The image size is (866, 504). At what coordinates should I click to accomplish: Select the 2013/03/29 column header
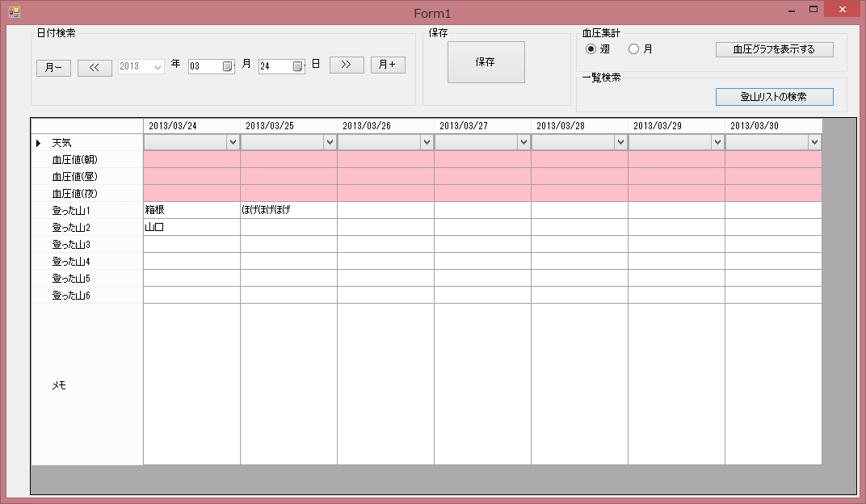click(677, 126)
